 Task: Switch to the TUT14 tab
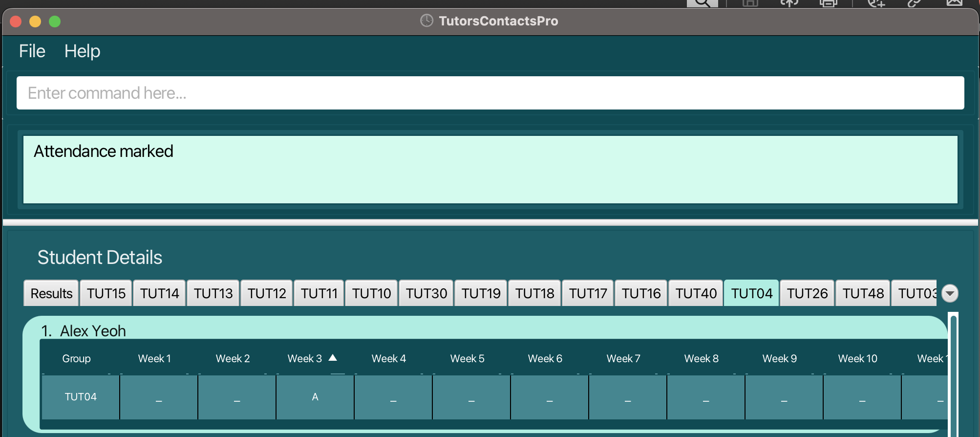tap(159, 293)
